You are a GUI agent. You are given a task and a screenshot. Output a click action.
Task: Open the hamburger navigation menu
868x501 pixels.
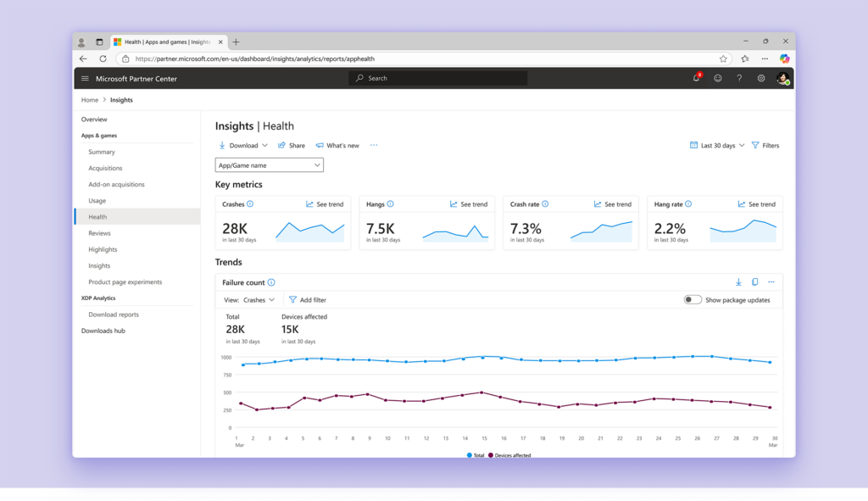pos(85,78)
